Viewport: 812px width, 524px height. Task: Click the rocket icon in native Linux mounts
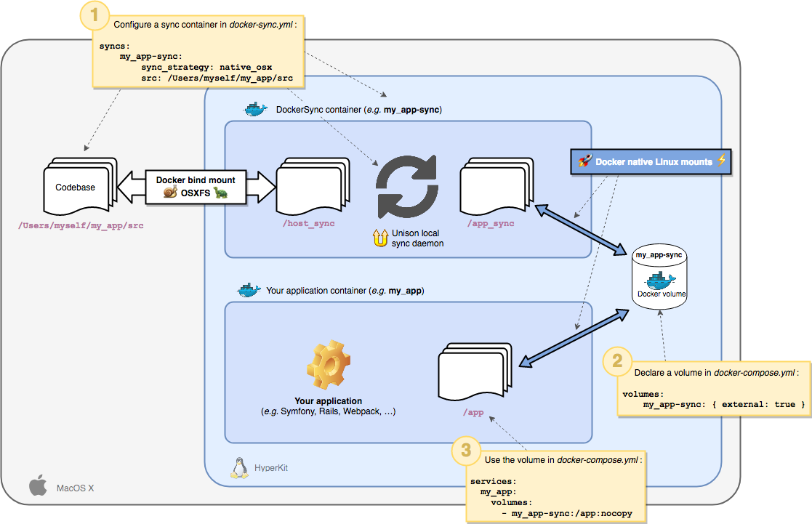[x=585, y=161]
